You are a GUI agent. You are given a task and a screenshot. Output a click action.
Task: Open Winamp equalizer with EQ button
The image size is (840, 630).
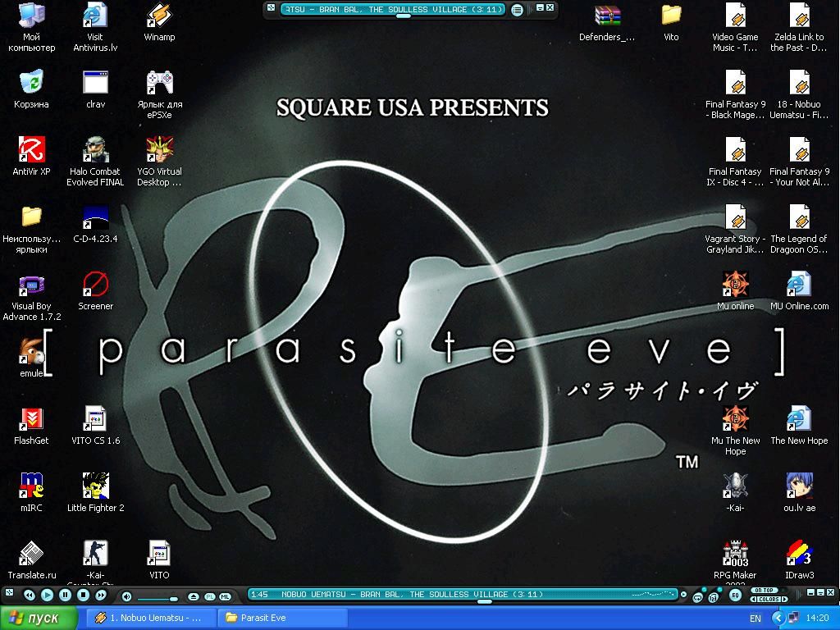(736, 595)
